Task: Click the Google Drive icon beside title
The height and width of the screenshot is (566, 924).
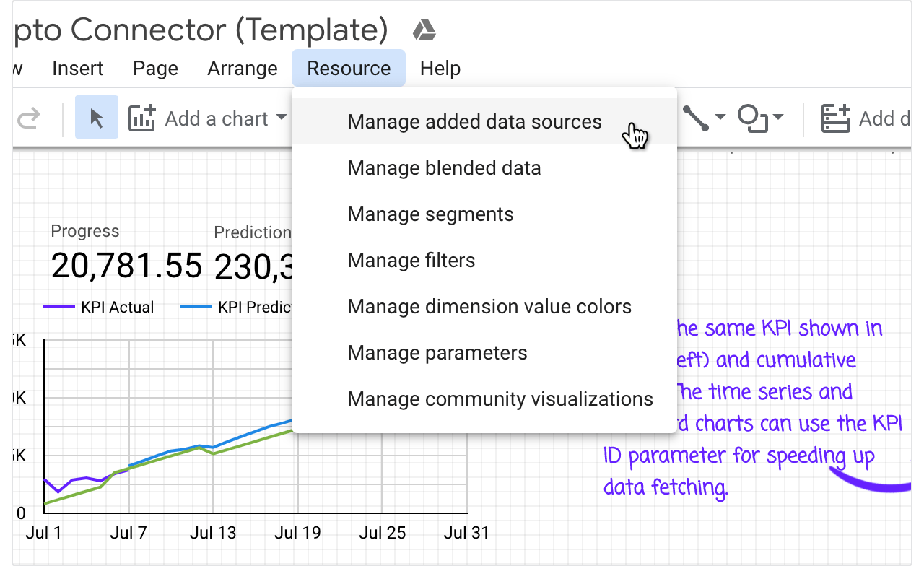Action: pyautogui.click(x=424, y=30)
